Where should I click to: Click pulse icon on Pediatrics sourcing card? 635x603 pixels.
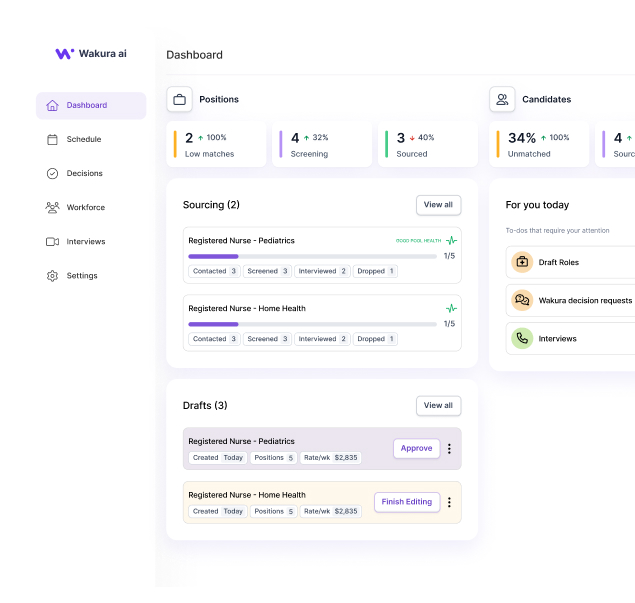point(451,241)
